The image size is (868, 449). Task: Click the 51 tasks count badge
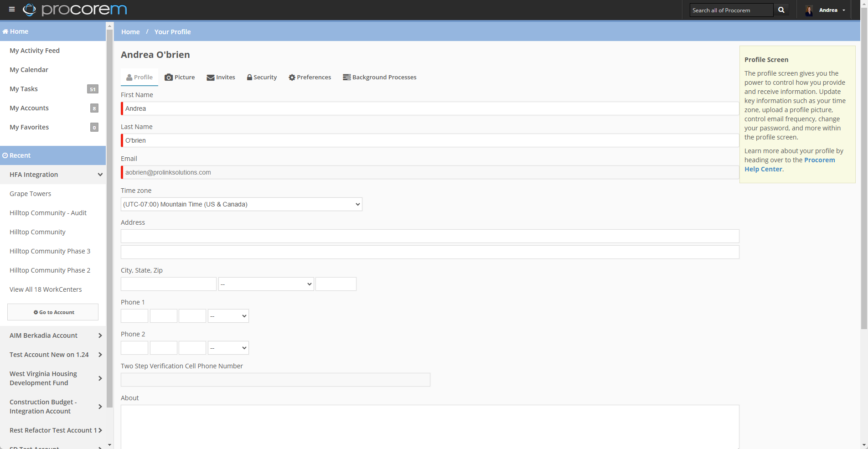pos(93,89)
